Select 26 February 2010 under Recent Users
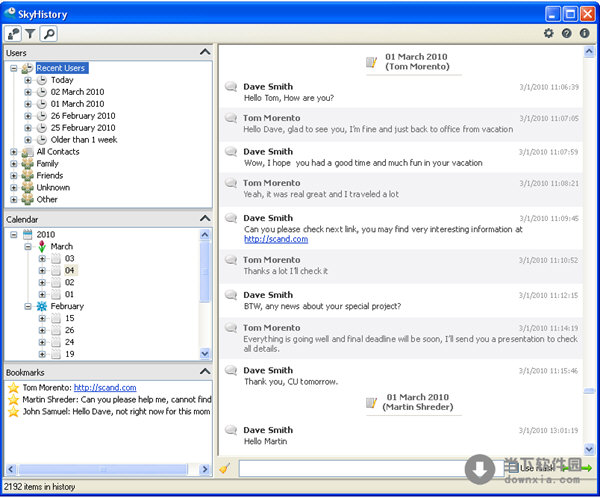This screenshot has height=498, width=600. 82,116
